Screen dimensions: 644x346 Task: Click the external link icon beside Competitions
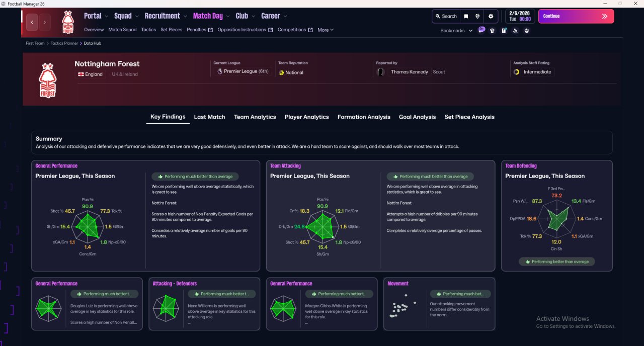point(310,30)
